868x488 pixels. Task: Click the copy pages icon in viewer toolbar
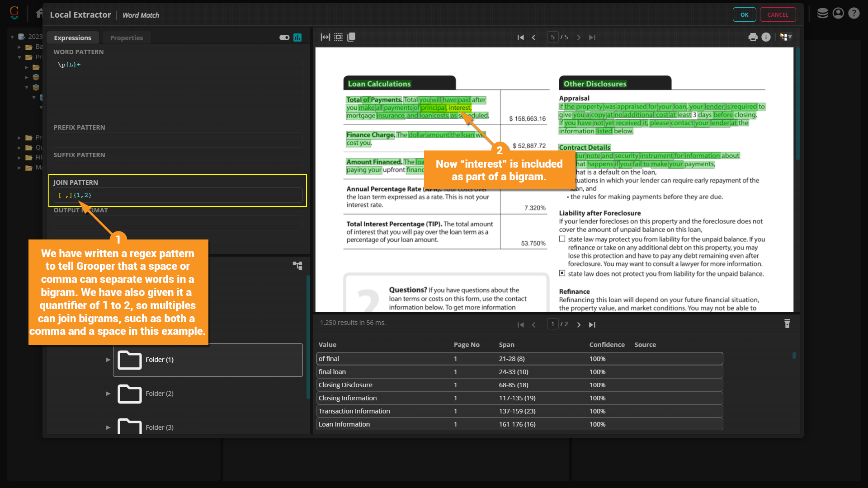pos(351,37)
